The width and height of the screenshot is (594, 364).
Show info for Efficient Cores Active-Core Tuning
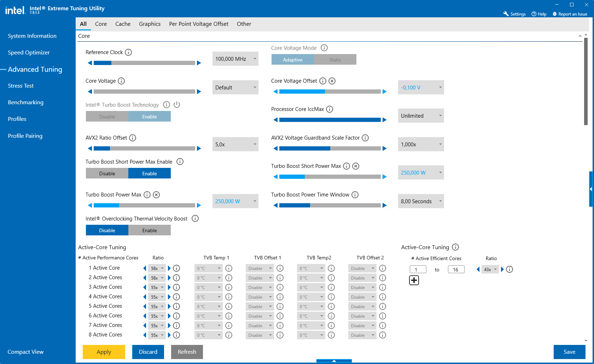(x=455, y=247)
